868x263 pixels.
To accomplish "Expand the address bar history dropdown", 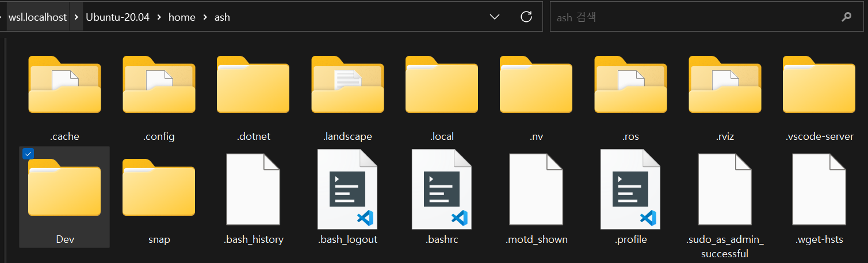I will tap(494, 17).
